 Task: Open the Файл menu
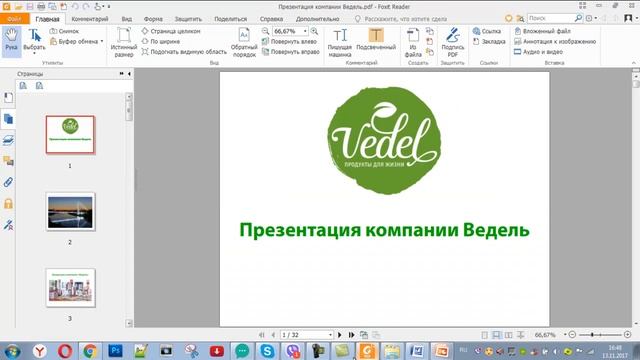[x=14, y=19]
